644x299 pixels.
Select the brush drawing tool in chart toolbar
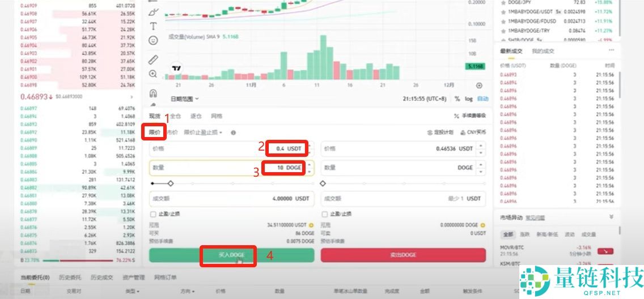pyautogui.click(x=153, y=12)
